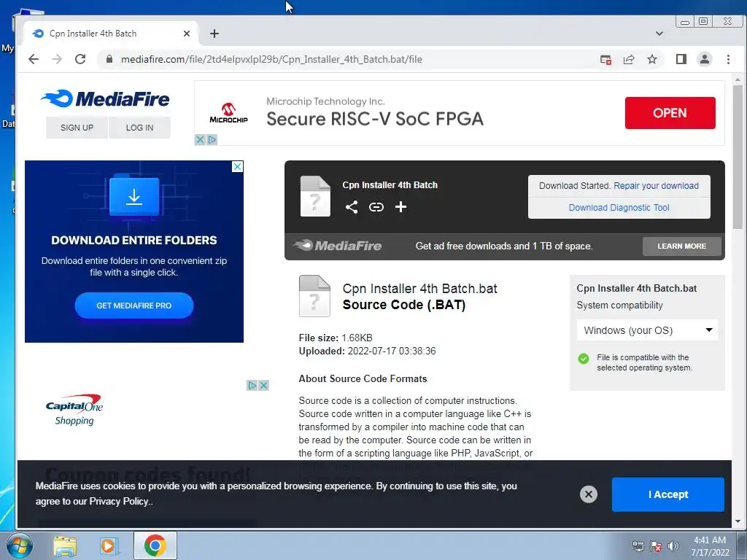Click LEARN MORE button

(x=682, y=246)
